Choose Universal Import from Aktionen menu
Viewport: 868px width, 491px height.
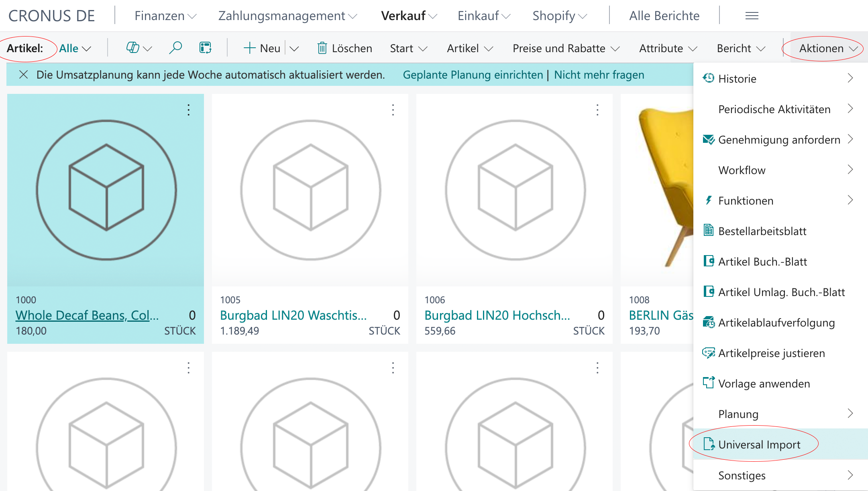coord(780,444)
